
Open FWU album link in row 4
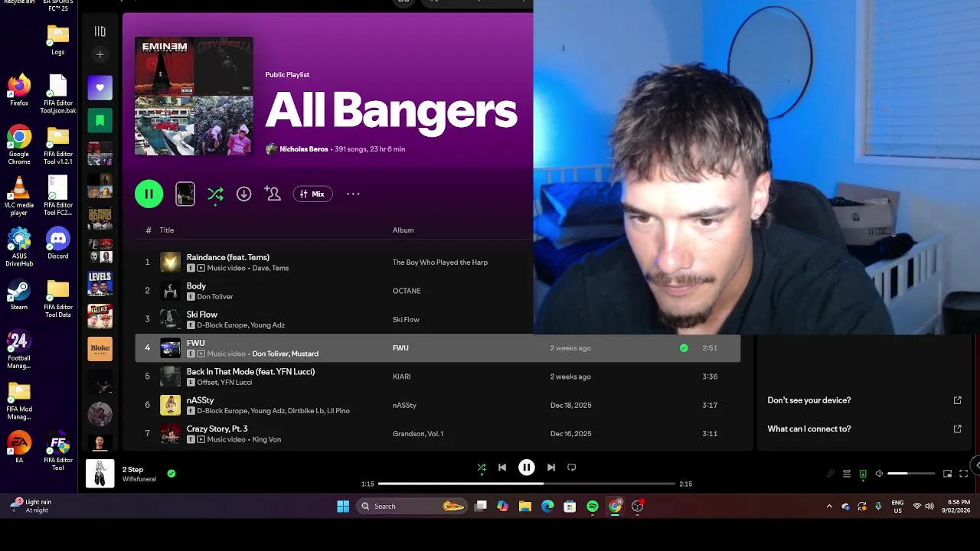pos(400,348)
